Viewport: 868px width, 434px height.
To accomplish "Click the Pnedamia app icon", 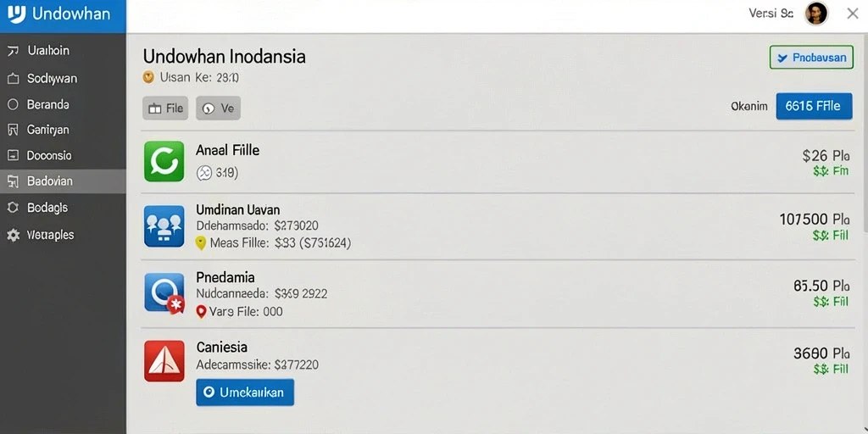I will [x=164, y=293].
